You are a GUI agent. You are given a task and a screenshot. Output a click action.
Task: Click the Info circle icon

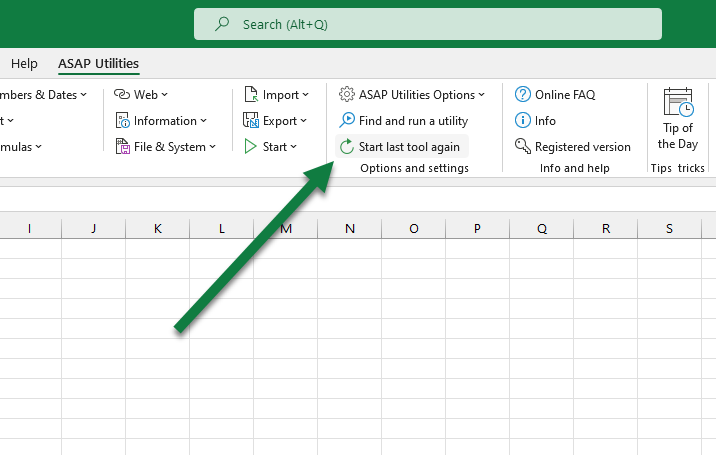coord(523,120)
